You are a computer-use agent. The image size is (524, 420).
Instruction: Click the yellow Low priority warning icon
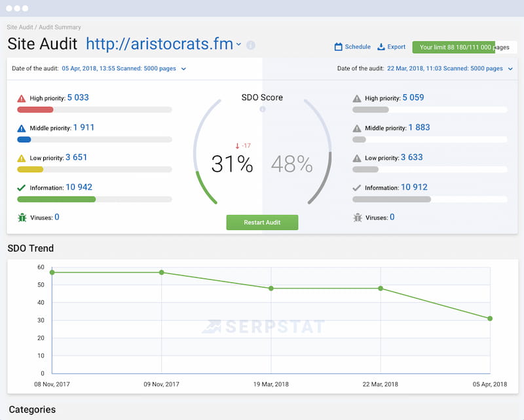(x=22, y=158)
